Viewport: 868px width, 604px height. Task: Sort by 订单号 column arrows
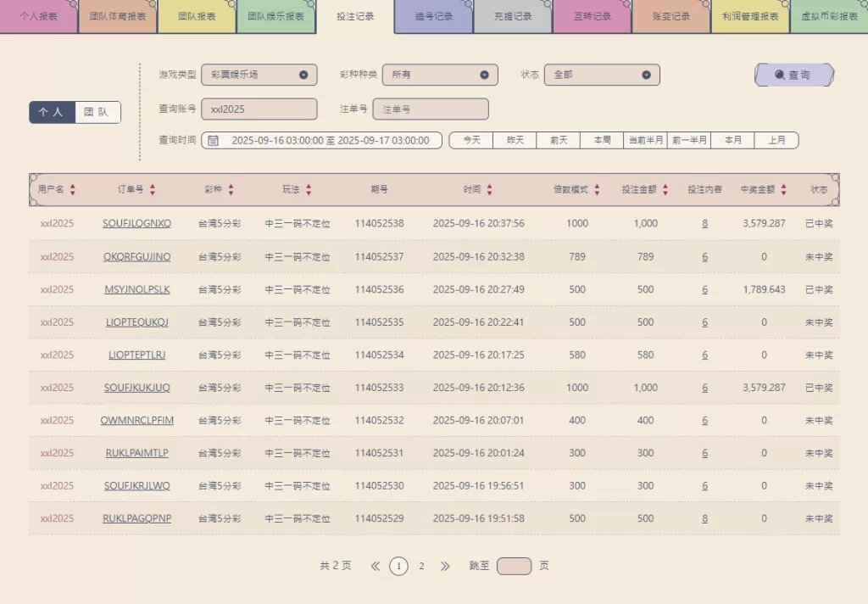pos(153,190)
